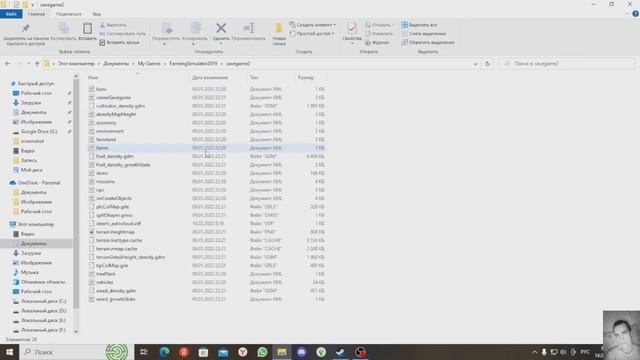Open the Файл ribbon tab
The height and width of the screenshot is (360, 640).
pyautogui.click(x=11, y=14)
